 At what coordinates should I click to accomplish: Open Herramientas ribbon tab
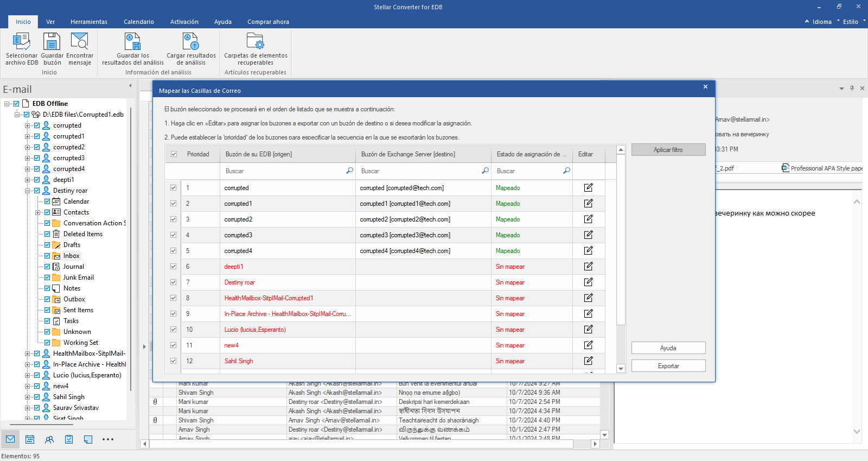89,22
